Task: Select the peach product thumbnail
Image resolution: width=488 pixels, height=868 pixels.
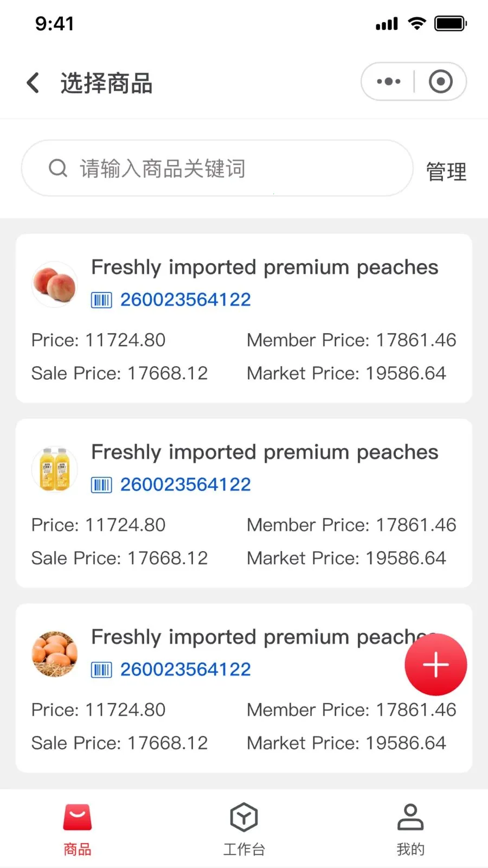Action: (x=55, y=284)
